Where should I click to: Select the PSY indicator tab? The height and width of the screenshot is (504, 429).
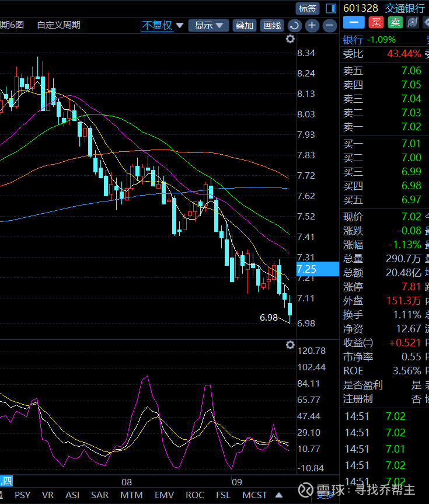click(23, 495)
